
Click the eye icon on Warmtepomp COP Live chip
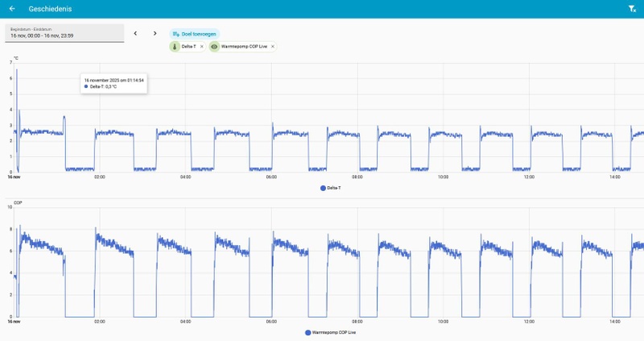click(214, 47)
